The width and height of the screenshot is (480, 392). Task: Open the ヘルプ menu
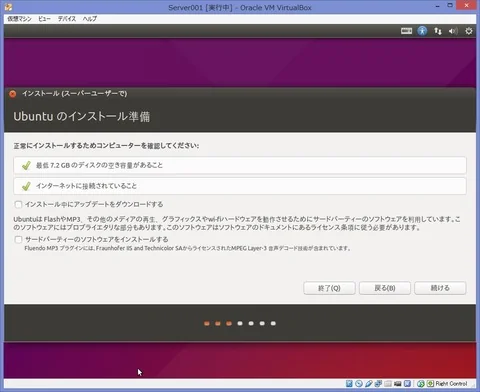click(x=90, y=19)
